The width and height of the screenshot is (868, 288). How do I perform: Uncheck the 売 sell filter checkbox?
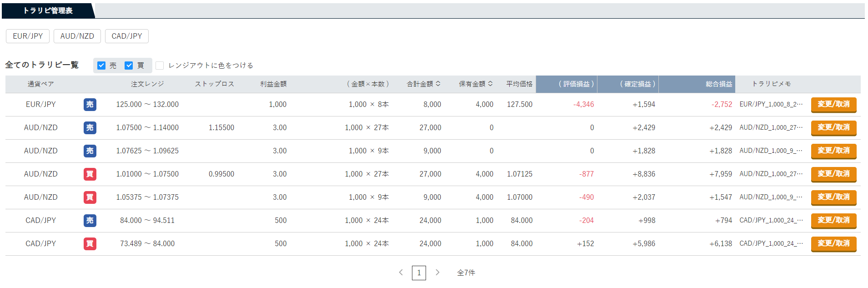tap(101, 66)
